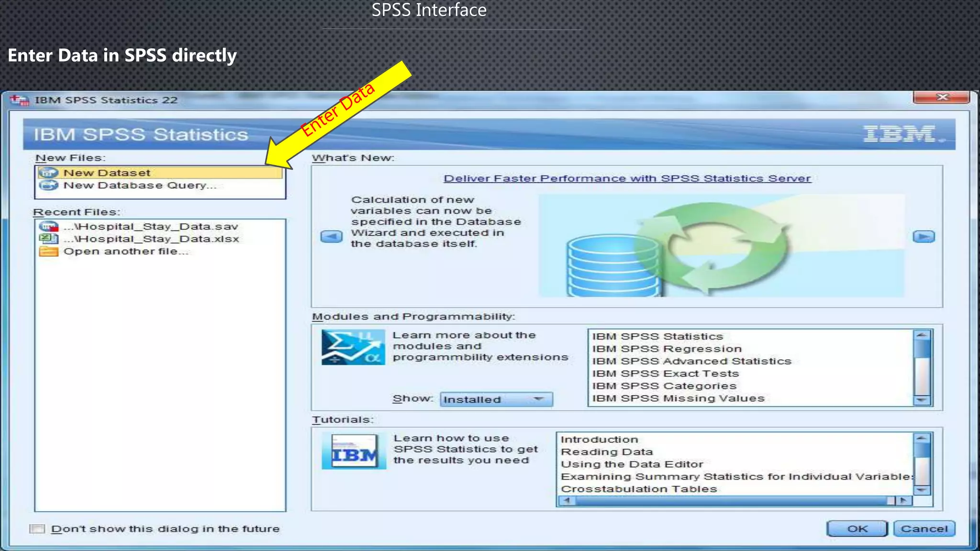This screenshot has height=551, width=980.
Task: Click the Open another file folder icon
Action: pos(48,251)
